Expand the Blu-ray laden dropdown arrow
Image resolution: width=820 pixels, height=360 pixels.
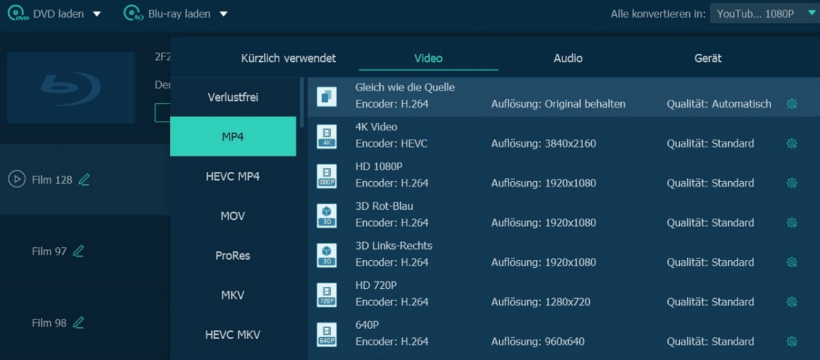tap(223, 14)
